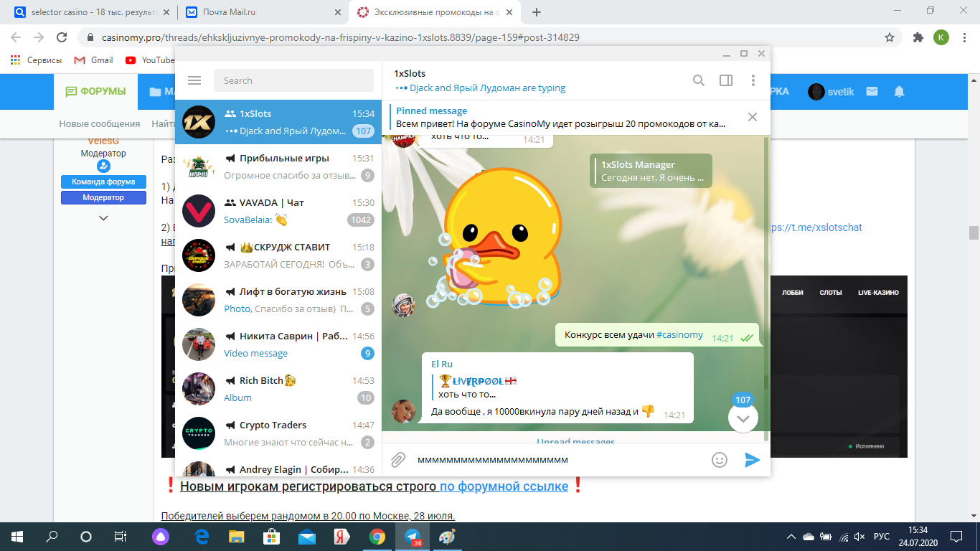Image resolution: width=980 pixels, height=551 pixels.
Task: Click the search icon in chat header
Action: [698, 80]
